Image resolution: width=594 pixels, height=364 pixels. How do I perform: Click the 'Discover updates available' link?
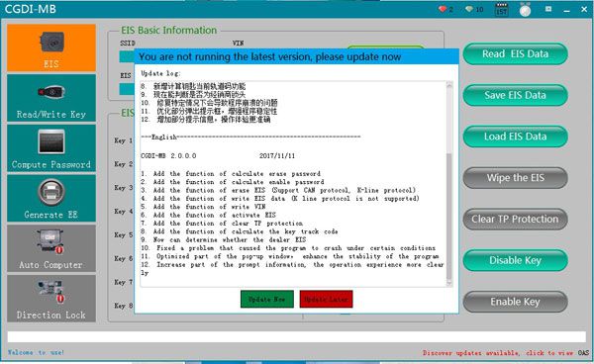click(x=498, y=353)
